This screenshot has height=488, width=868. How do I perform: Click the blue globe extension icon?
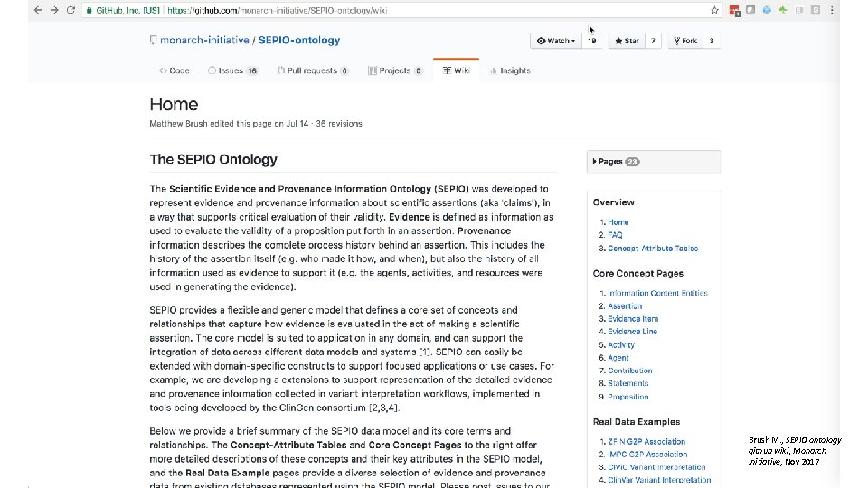pos(767,10)
